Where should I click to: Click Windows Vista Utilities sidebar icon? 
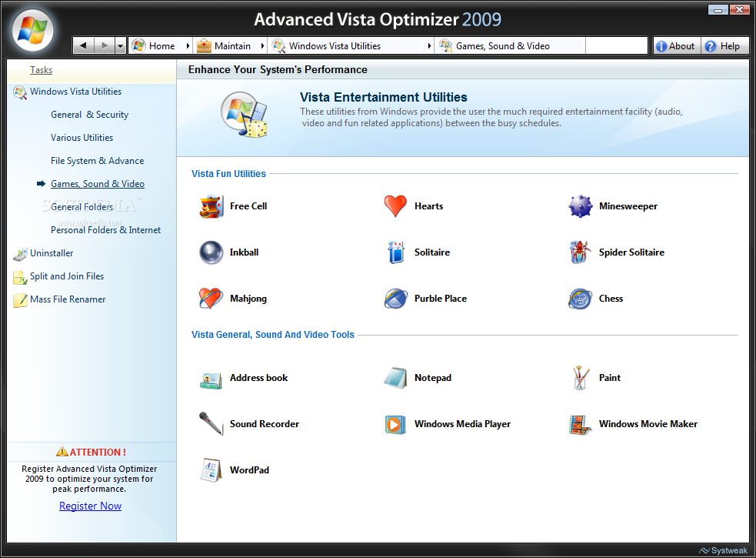20,92
